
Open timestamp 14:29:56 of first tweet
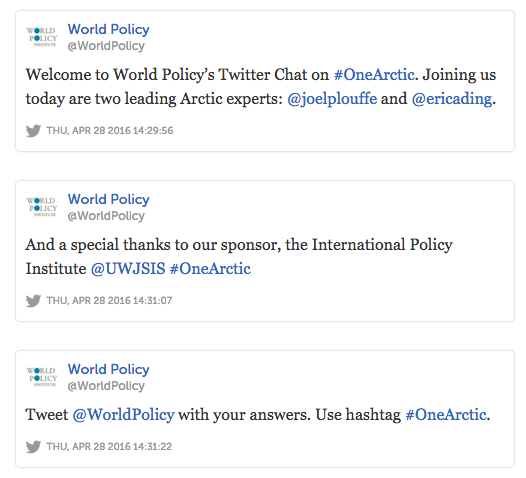tap(110, 130)
